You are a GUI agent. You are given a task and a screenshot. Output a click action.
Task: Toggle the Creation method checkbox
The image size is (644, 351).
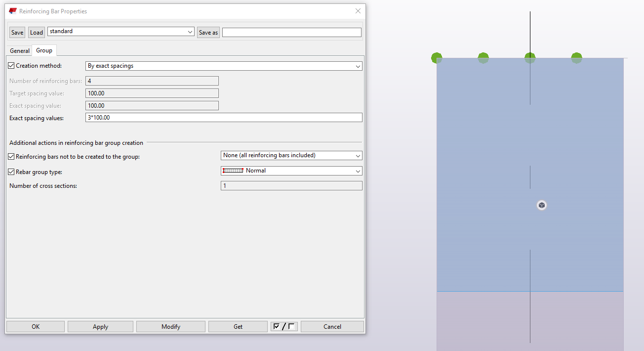pos(12,66)
